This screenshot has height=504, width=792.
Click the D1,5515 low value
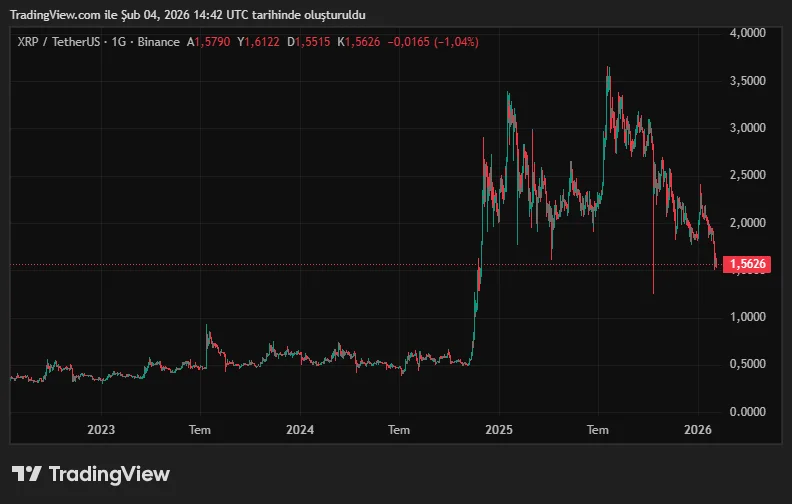coord(308,42)
